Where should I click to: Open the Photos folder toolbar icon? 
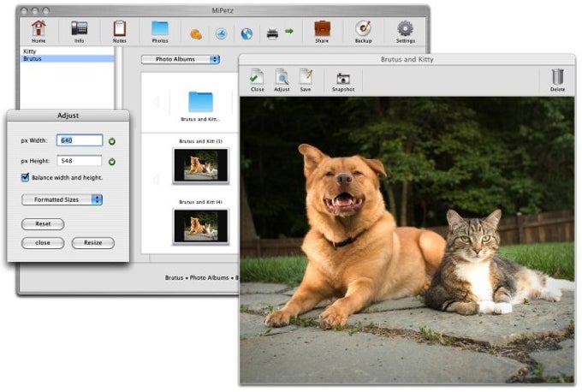[160, 32]
